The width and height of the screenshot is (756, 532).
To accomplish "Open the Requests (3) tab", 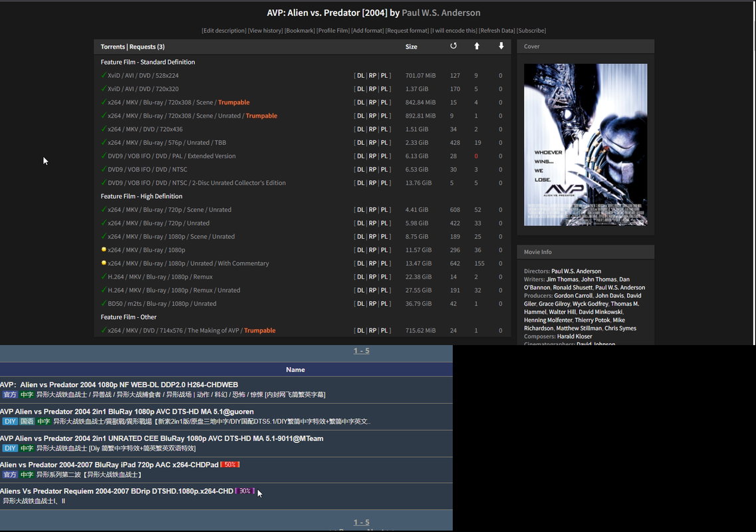I will [x=147, y=47].
